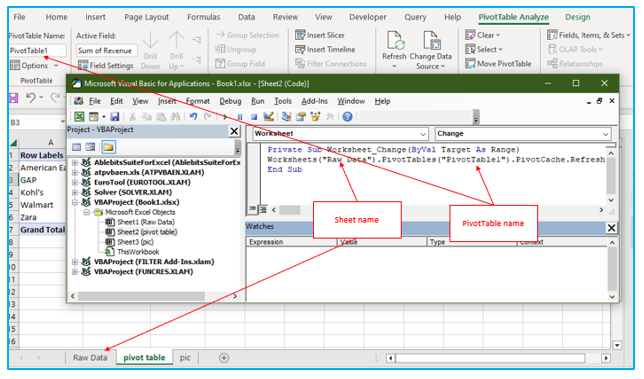The image size is (644, 379).
Task: Undo with the VBA toolbar undo arrow
Action: coord(193,117)
